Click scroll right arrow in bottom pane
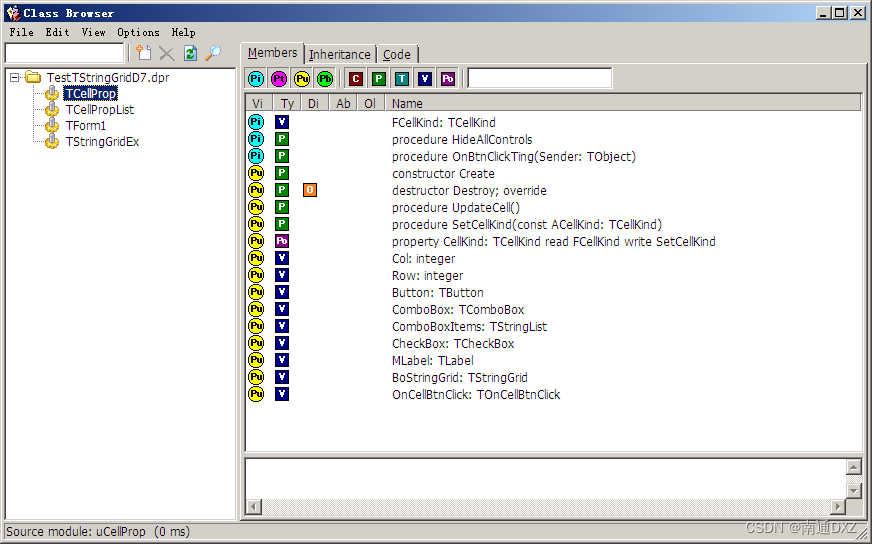The width and height of the screenshot is (872, 544). click(x=838, y=506)
